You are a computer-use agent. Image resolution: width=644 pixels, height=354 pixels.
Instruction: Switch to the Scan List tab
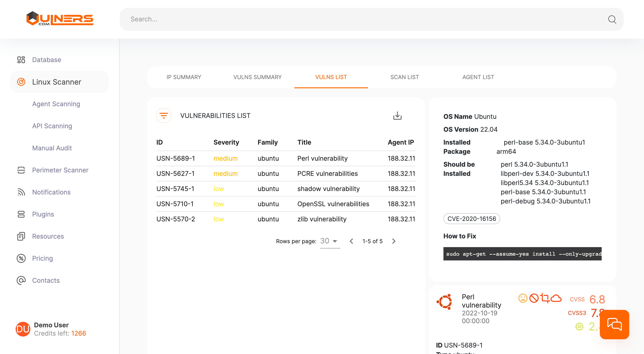tap(404, 77)
